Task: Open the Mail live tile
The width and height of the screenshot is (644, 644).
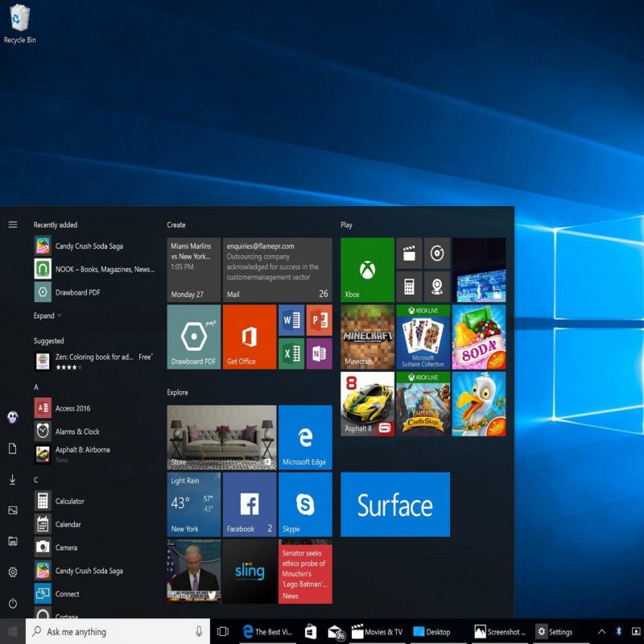Action: point(277,270)
